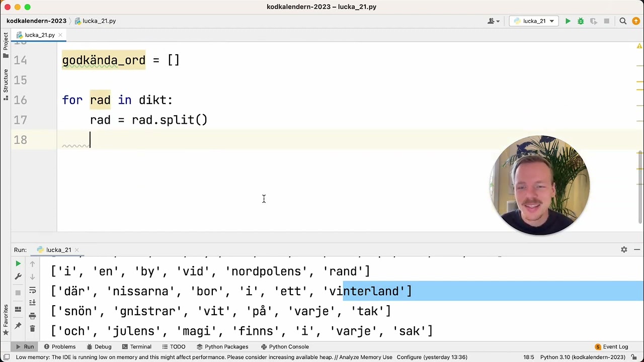Viewport: 644px width, 362px height.
Task: Pin the Run tab with the pin icon
Action: click(x=18, y=326)
